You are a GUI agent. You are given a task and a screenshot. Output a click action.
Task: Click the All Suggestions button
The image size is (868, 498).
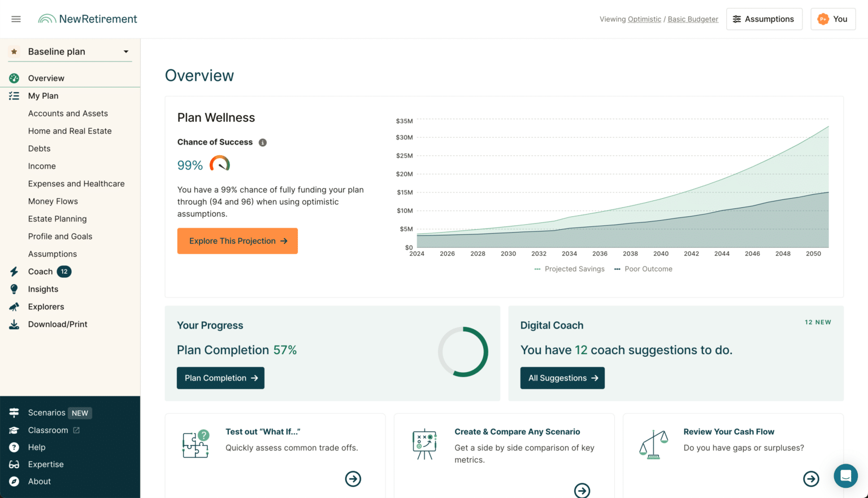pyautogui.click(x=562, y=378)
